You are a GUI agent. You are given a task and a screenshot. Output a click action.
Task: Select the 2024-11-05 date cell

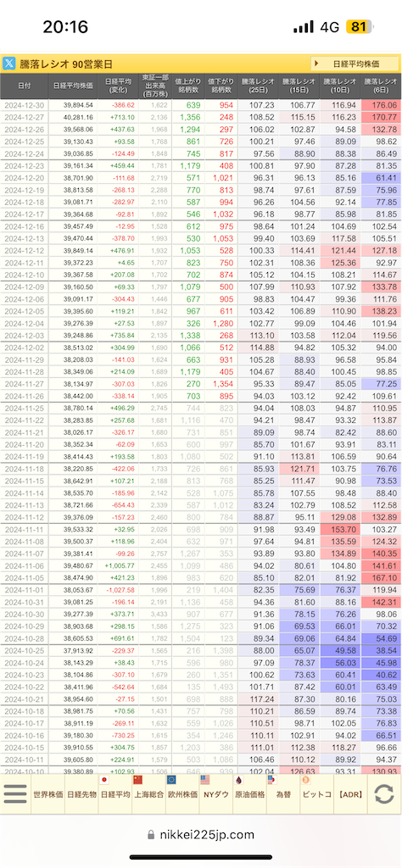click(25, 578)
